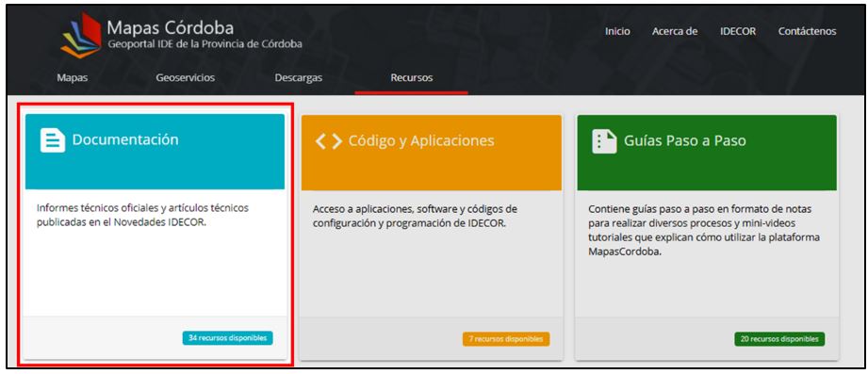This screenshot has width=868, height=374.
Task: Click the Mapas Córdoba site title text
Action: [x=171, y=27]
